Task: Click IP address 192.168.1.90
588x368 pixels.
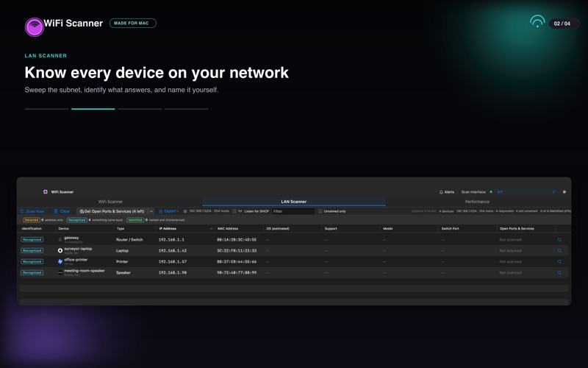Action: 173,272
